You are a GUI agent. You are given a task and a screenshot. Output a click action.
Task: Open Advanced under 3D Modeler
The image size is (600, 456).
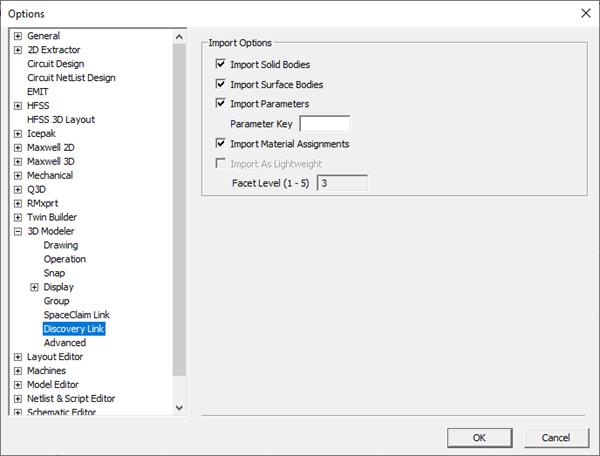click(65, 343)
